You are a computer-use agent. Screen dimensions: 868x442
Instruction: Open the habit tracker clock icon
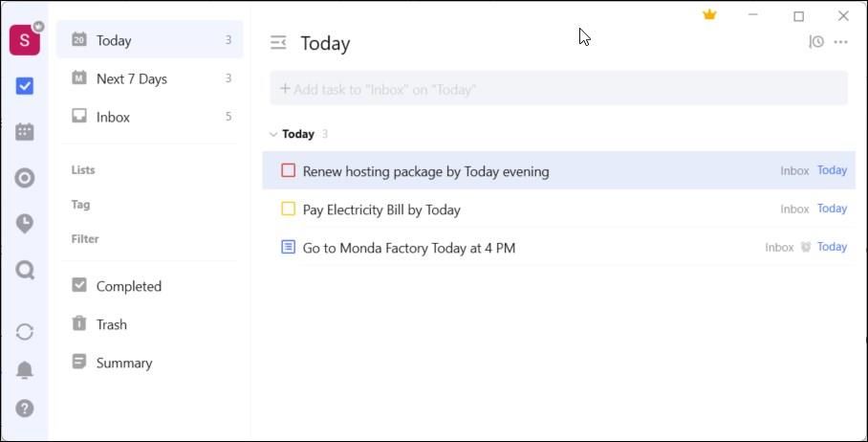[x=25, y=224]
